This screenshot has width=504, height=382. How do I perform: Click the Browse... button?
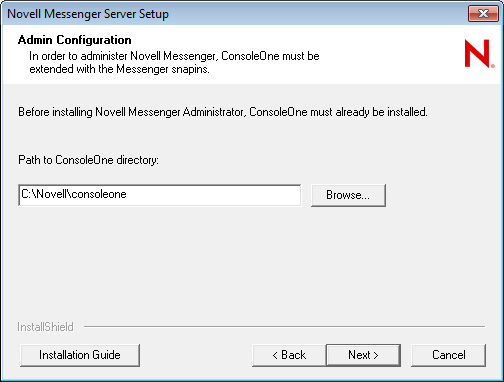click(348, 195)
